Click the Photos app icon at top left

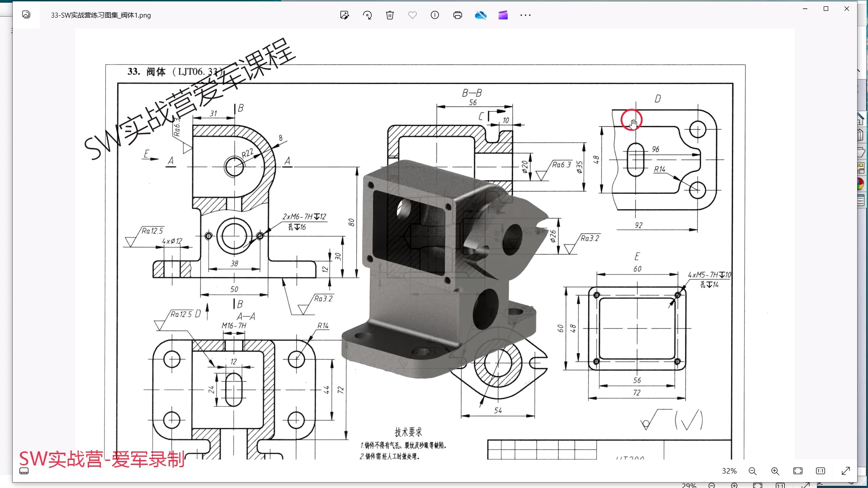pos(26,15)
